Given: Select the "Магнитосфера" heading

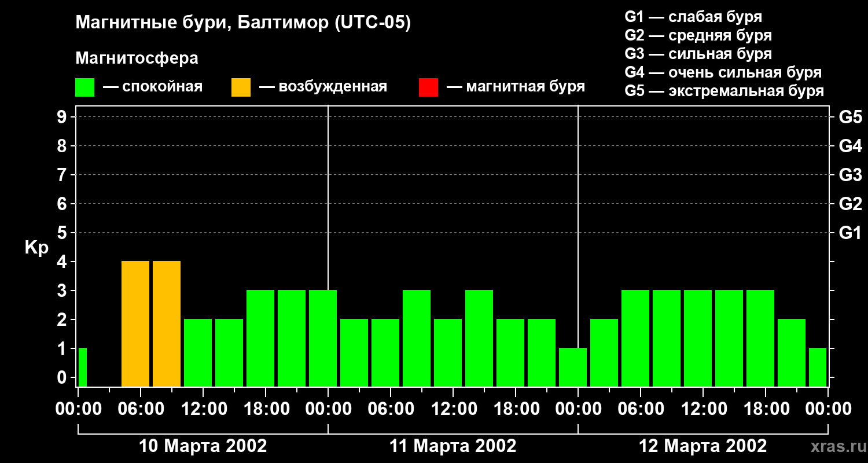Looking at the screenshot, I should tap(137, 58).
